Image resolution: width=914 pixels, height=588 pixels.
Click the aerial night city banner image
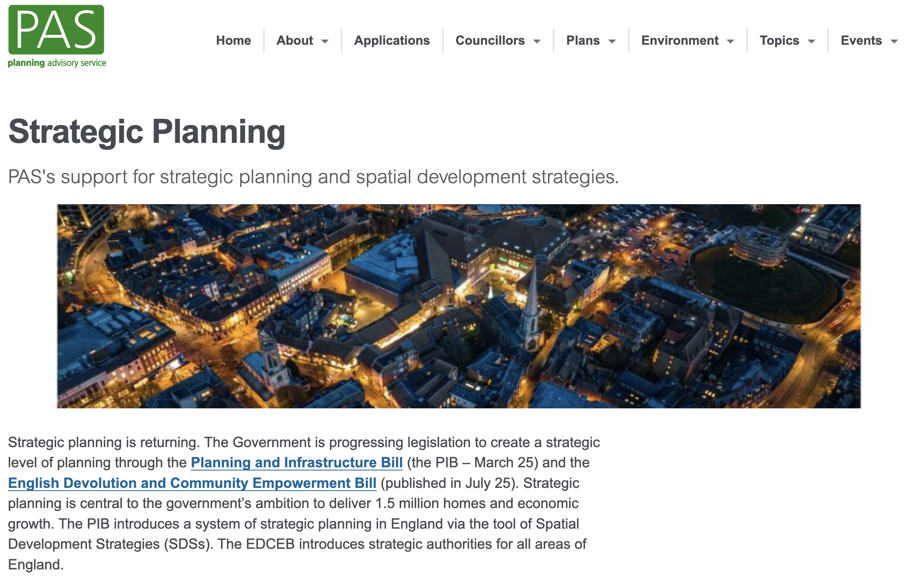coord(459,306)
